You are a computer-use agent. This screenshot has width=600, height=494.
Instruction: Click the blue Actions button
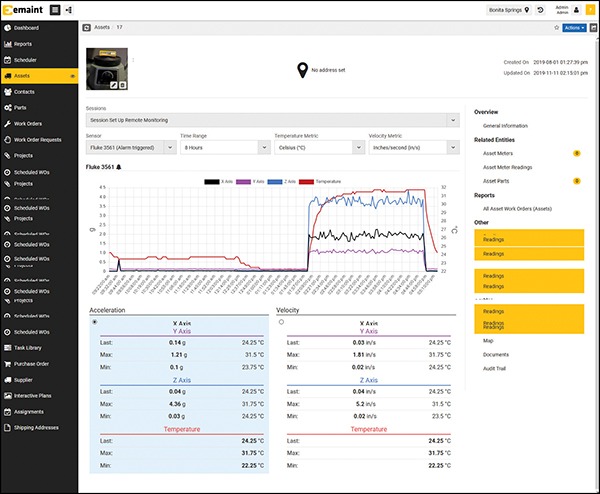(577, 28)
